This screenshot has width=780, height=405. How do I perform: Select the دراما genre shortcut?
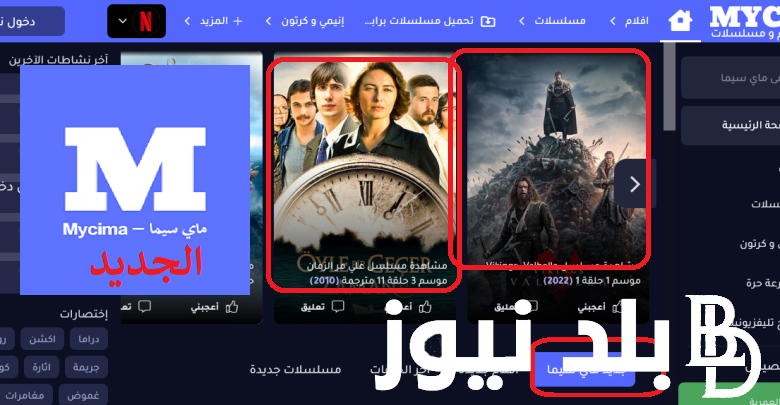(89, 339)
